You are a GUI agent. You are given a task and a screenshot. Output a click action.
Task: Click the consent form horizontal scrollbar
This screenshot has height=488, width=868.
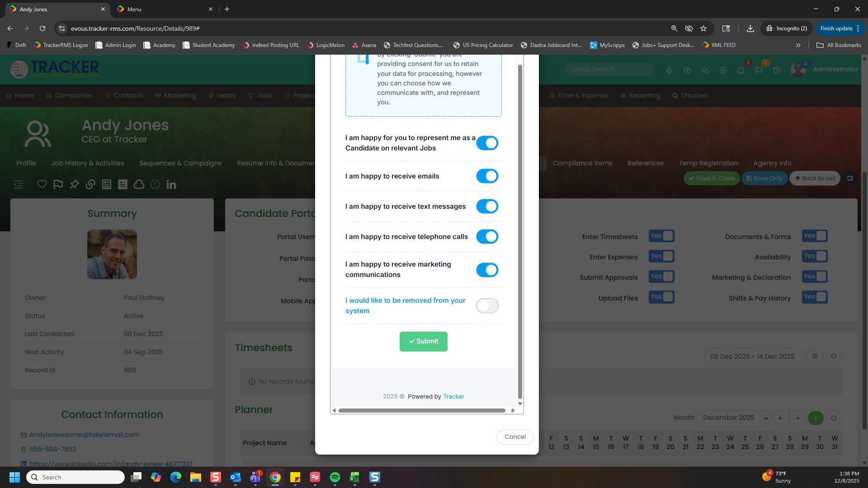[x=421, y=410]
